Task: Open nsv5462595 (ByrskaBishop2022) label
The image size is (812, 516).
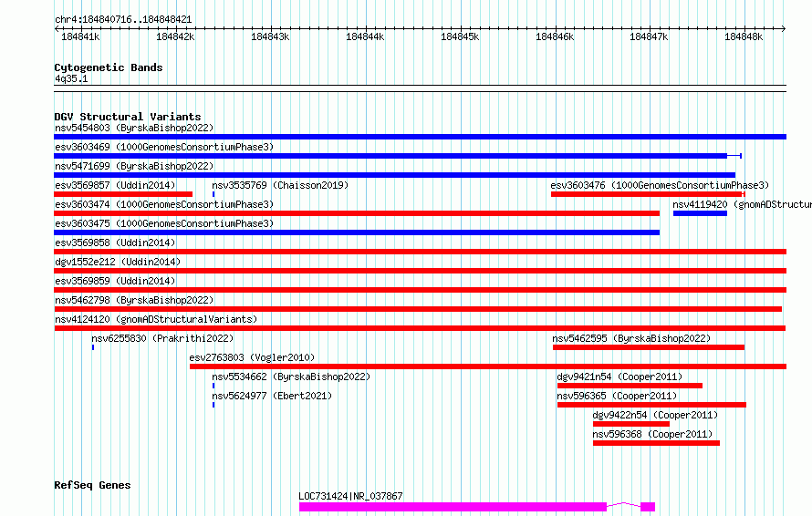Action: click(631, 338)
